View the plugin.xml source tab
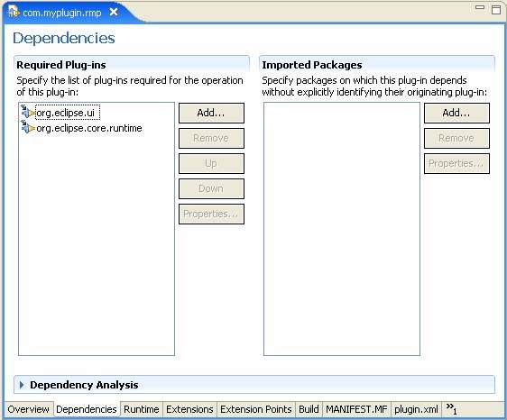507x420 pixels. pyautogui.click(x=416, y=409)
